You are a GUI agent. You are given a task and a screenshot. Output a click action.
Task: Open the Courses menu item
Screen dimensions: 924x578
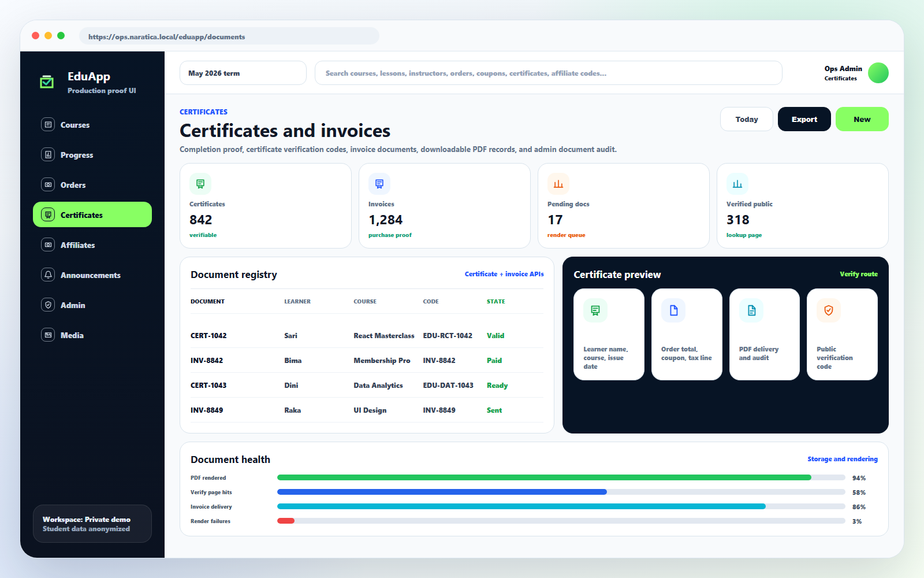pos(92,124)
